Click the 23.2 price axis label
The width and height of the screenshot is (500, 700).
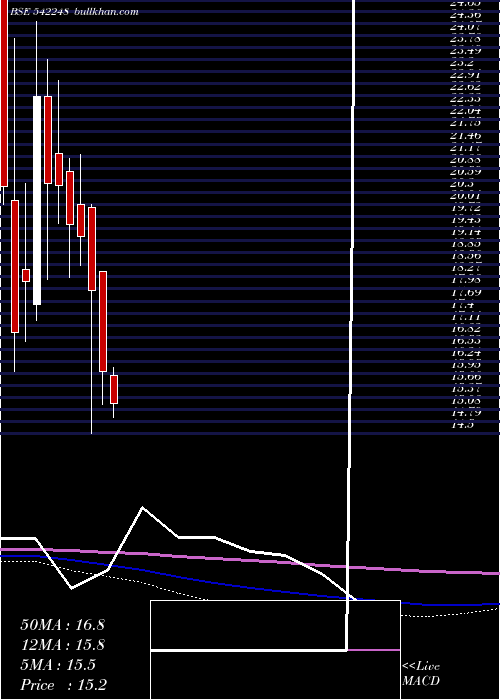tap(462, 63)
